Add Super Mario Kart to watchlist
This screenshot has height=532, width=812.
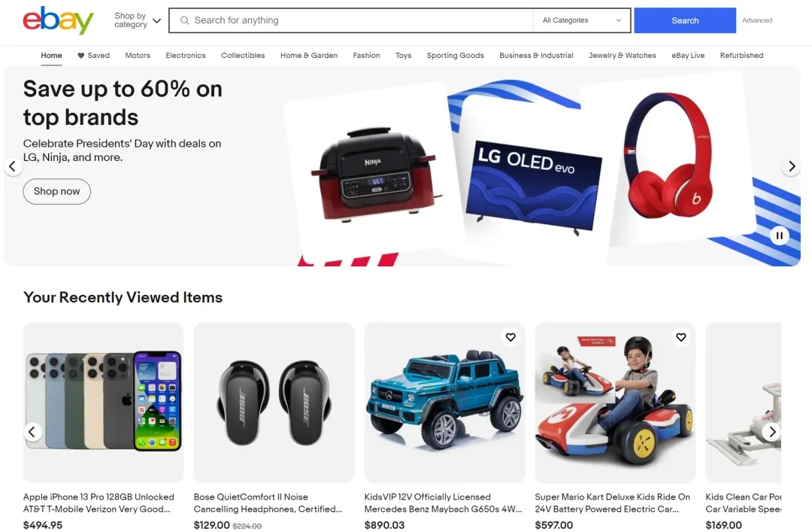pyautogui.click(x=681, y=337)
